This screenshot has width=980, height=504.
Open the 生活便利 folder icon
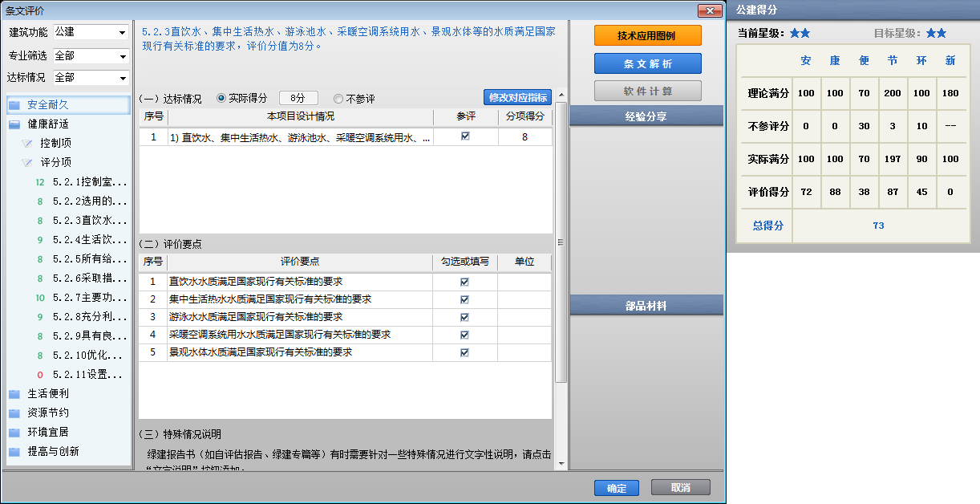click(x=14, y=394)
